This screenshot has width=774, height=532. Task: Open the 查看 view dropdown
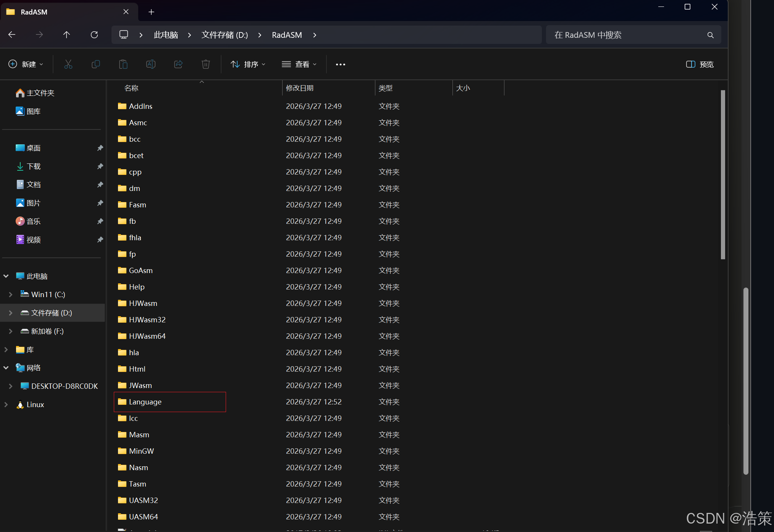pyautogui.click(x=299, y=64)
